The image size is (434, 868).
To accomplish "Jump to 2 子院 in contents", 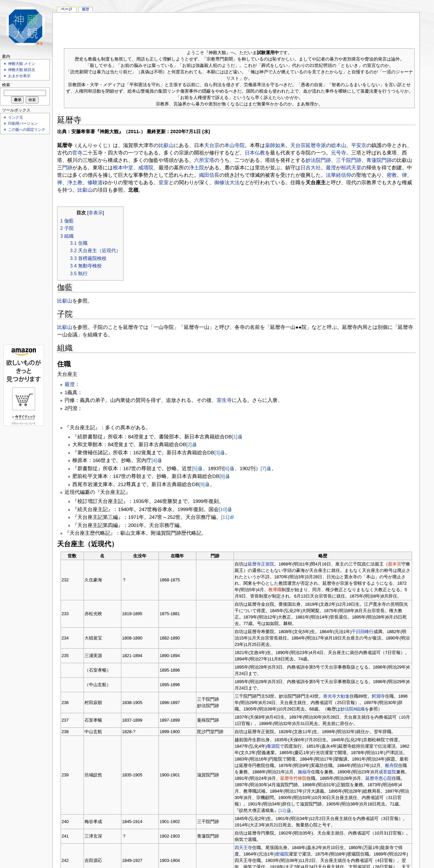I will click(67, 228).
